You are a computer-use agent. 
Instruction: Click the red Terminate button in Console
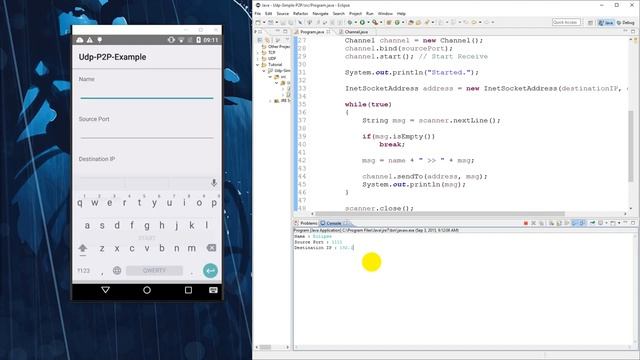pyautogui.click(x=526, y=223)
